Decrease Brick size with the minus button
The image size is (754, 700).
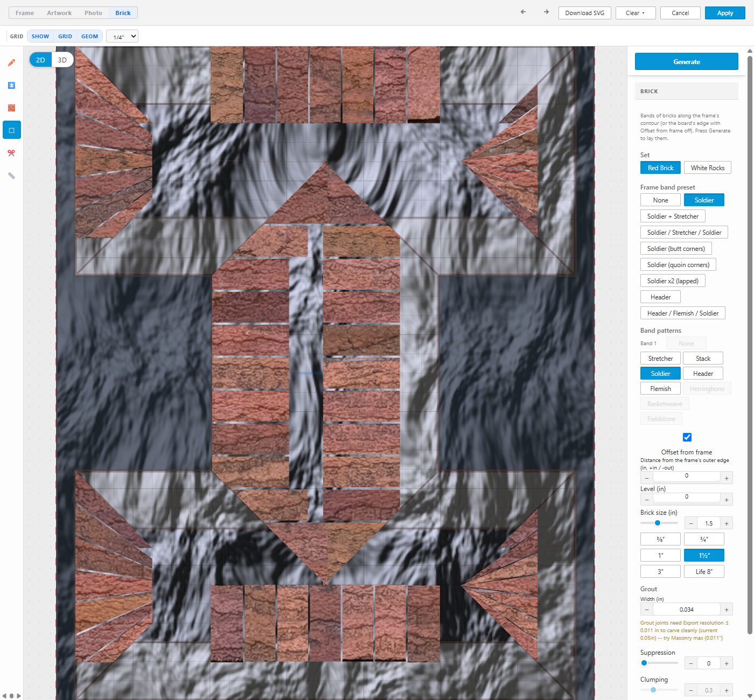click(691, 523)
